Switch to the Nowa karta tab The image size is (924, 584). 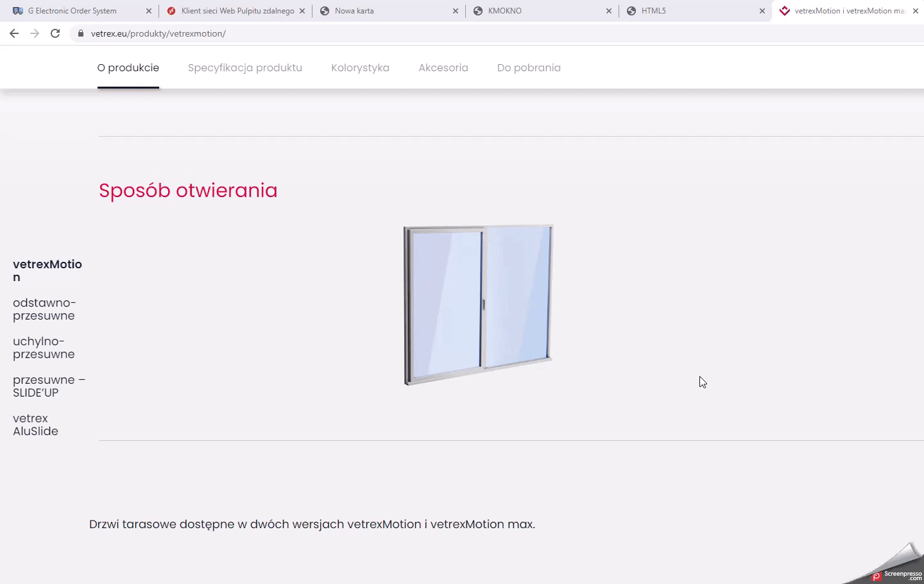[359, 10]
